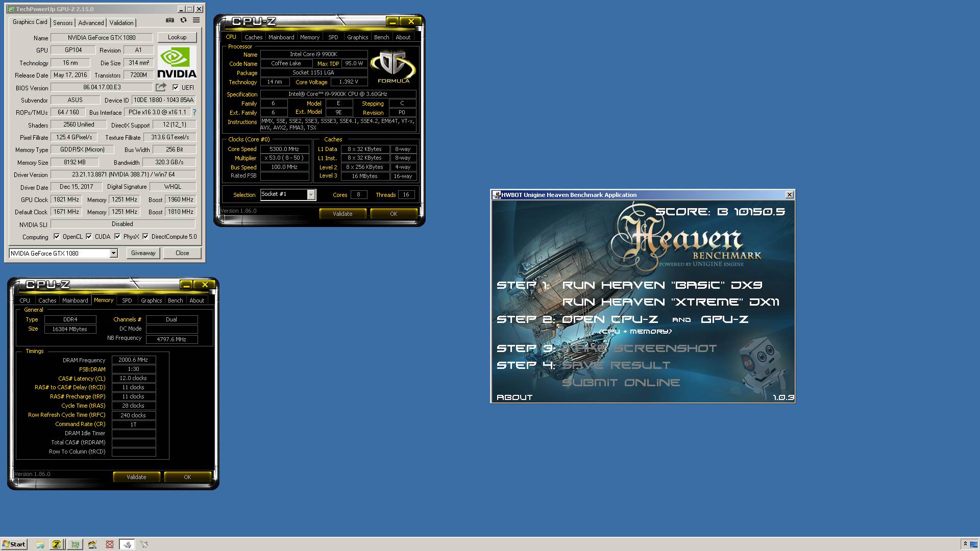Click CPU-Z yellow Z taskbar icon

(57, 544)
